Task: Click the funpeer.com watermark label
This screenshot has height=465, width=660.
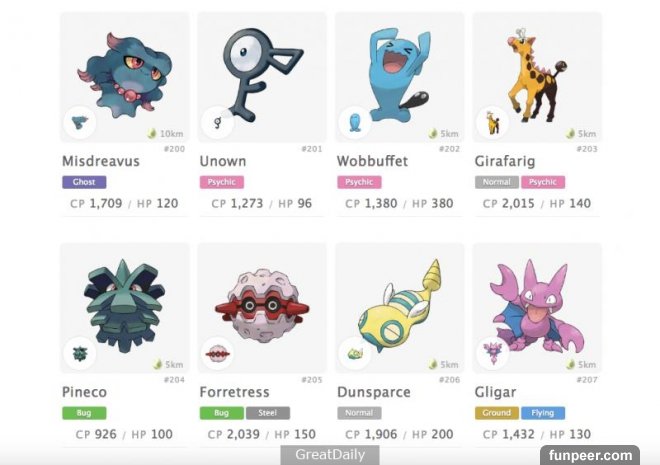Action: click(x=590, y=455)
